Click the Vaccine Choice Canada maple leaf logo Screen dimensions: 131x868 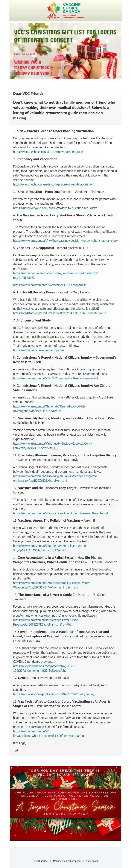(65, 10)
